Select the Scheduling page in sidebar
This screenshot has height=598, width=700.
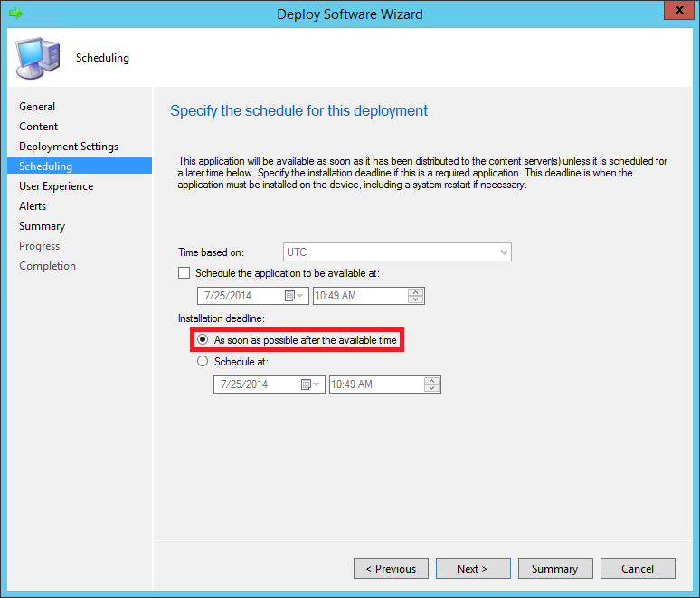point(80,166)
